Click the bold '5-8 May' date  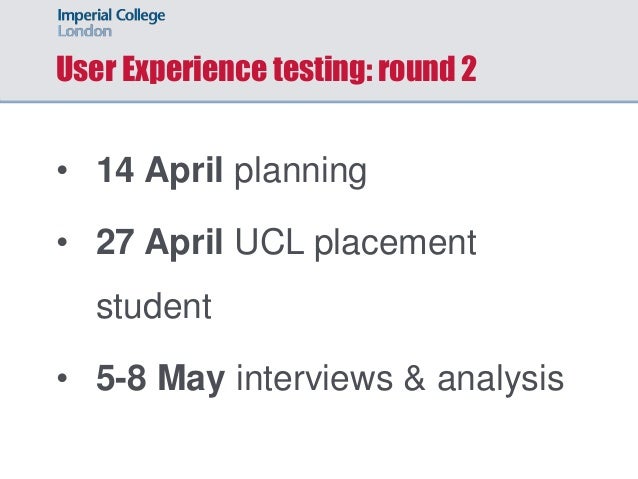pyautogui.click(x=160, y=379)
